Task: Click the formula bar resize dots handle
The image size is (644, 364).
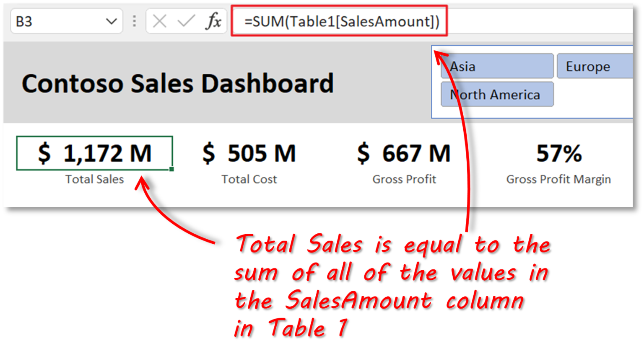Action: 134,21
